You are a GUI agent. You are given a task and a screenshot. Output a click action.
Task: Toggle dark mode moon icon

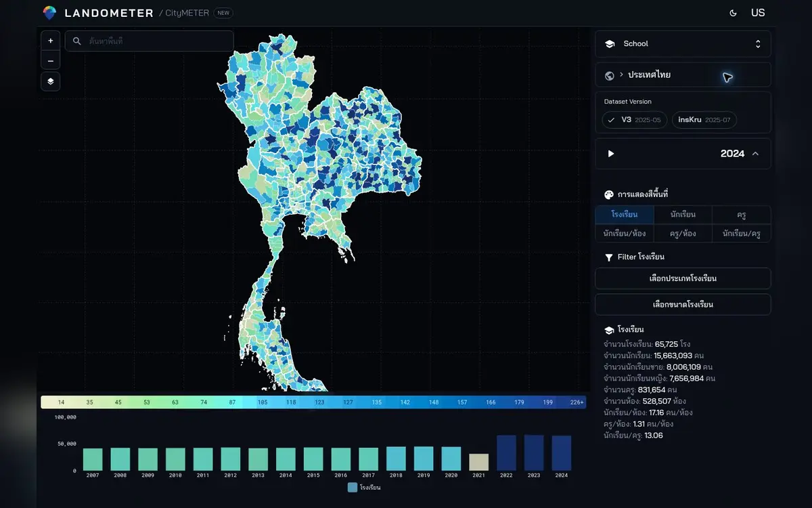734,13
